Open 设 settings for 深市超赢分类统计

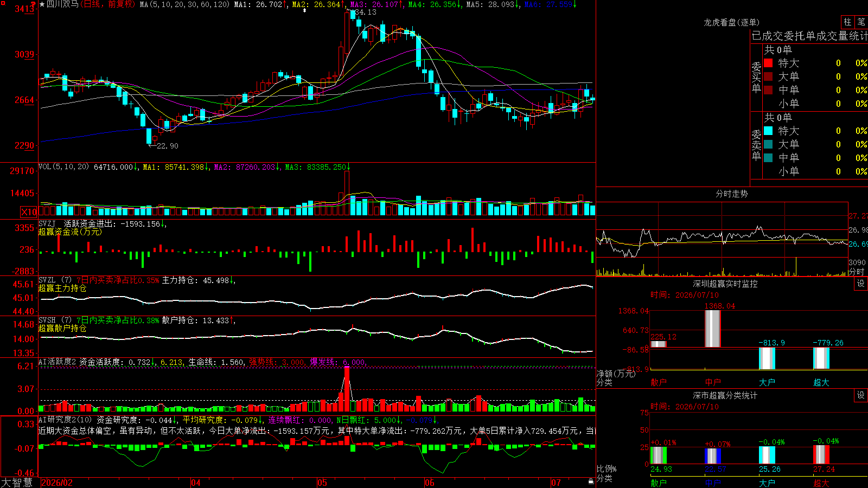(861, 395)
